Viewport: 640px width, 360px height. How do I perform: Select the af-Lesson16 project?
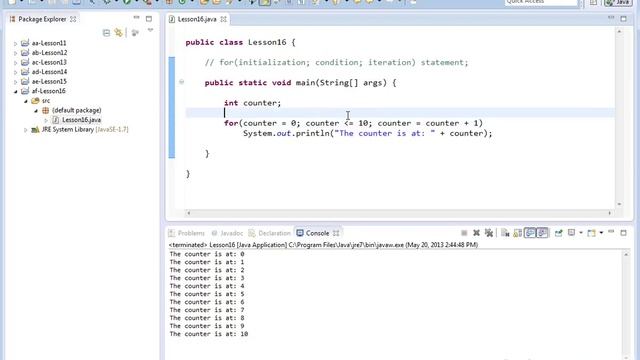pos(49,91)
